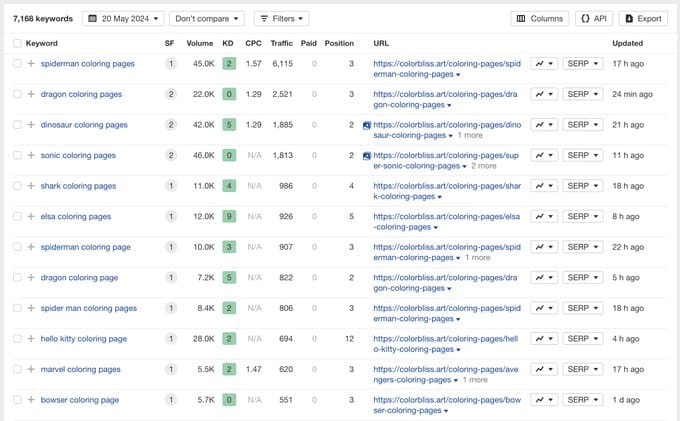Viewport: 680px width, 421px height.
Task: Open SERP dropdown for spiderman coloring pages
Action: [583, 64]
